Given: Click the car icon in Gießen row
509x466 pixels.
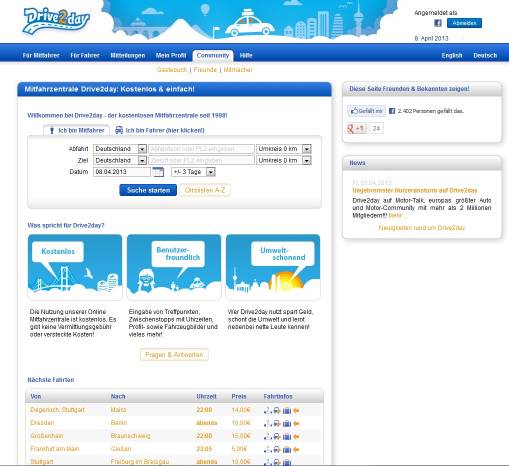Looking at the screenshot, I should [277, 449].
